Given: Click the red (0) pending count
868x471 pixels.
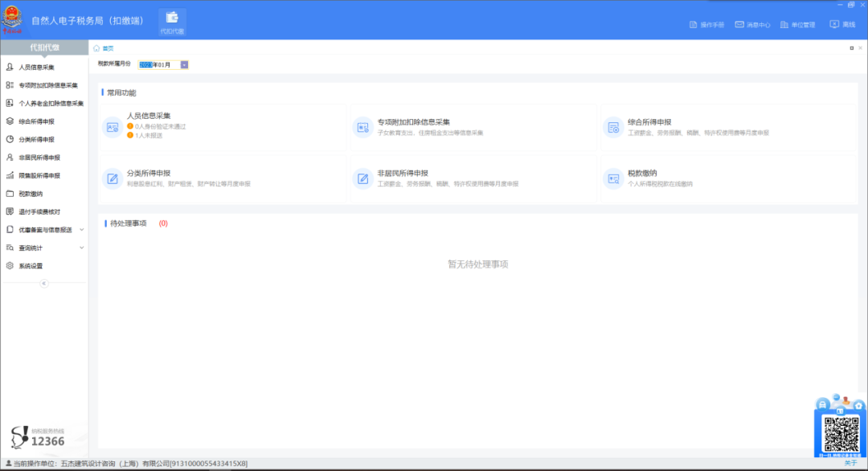Looking at the screenshot, I should pos(163,223).
